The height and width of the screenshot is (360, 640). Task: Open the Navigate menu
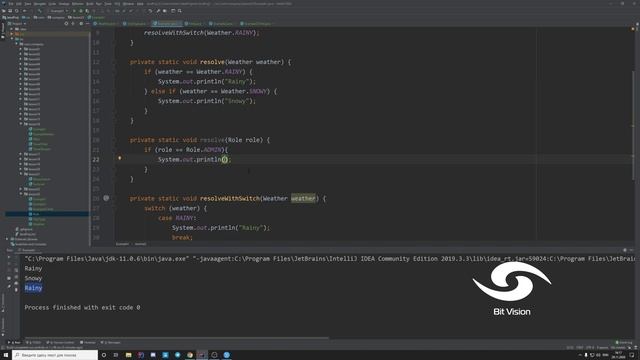[x=40, y=4]
